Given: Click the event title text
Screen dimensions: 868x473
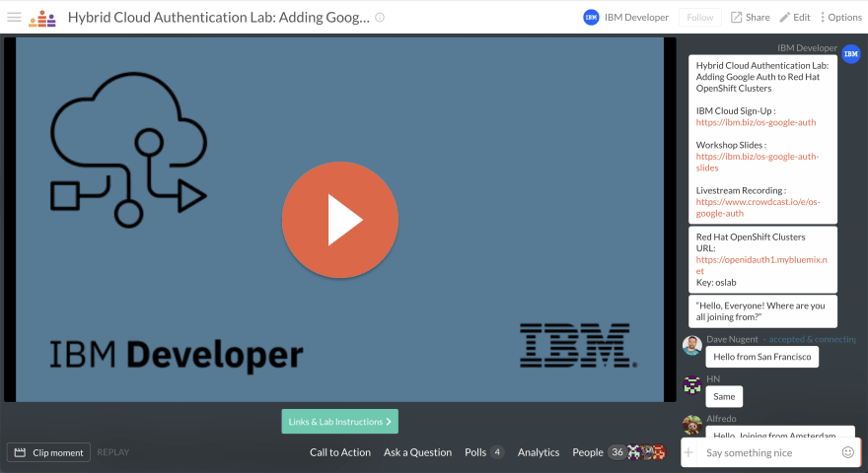Looking at the screenshot, I should pyautogui.click(x=219, y=17).
